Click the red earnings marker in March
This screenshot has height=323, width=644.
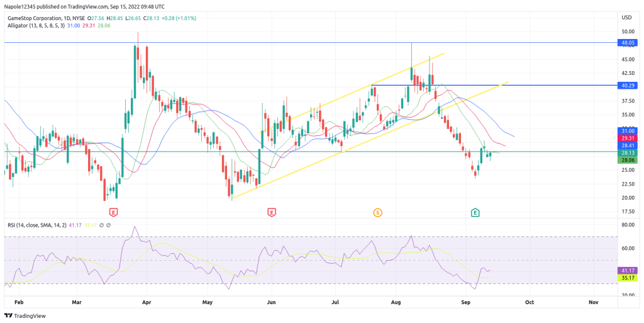[x=113, y=212]
